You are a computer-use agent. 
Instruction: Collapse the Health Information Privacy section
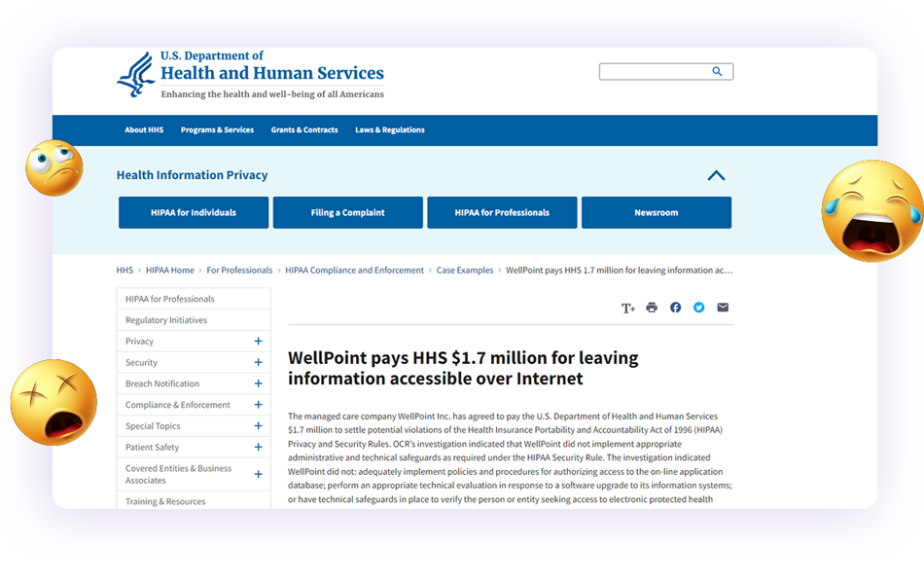tap(716, 175)
